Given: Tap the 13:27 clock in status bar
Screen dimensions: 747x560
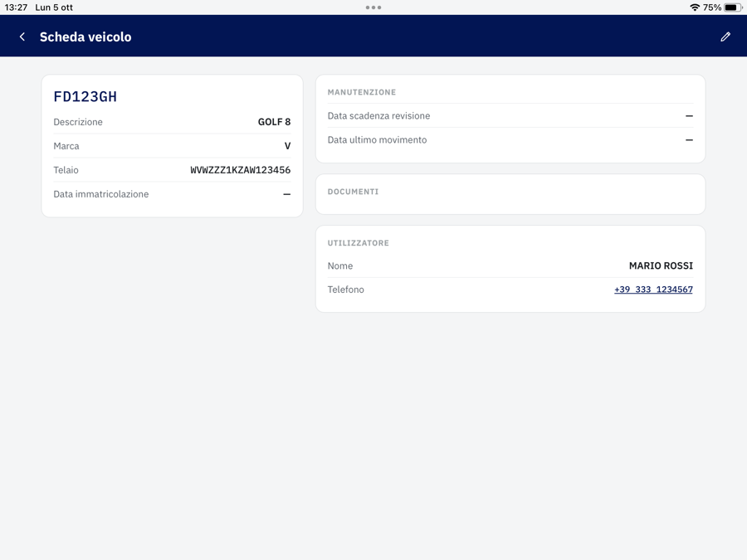Looking at the screenshot, I should pyautogui.click(x=17, y=7).
